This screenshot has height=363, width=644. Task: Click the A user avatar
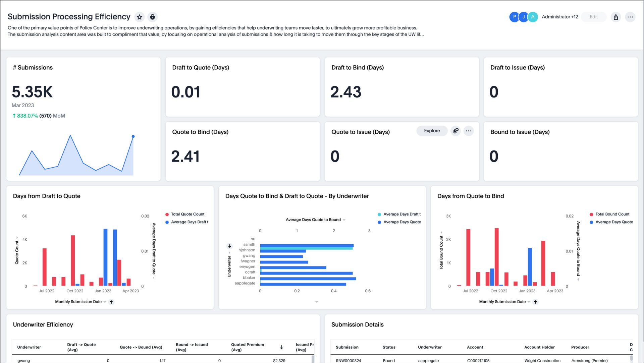click(533, 17)
